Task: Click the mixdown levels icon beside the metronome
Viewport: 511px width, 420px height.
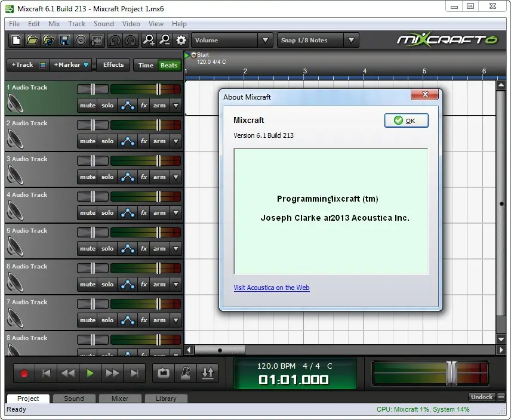Action: tap(208, 373)
